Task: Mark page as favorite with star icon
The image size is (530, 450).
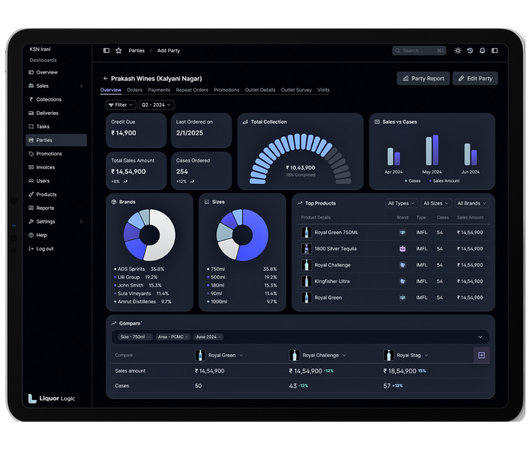Action: (x=118, y=50)
